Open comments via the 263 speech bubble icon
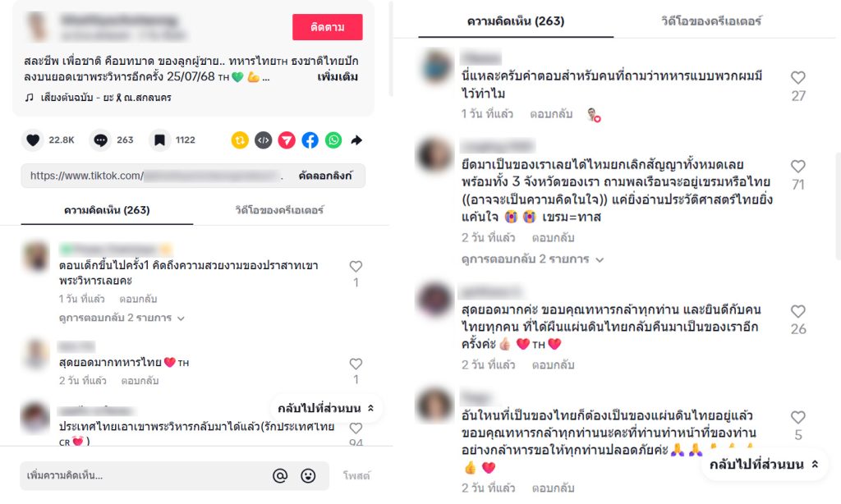This screenshot has height=504, width=841. 100,140
